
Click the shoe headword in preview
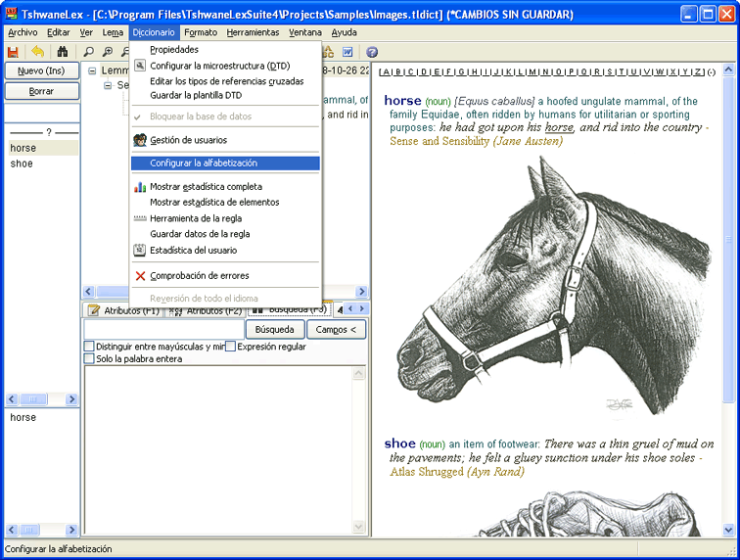(x=399, y=443)
